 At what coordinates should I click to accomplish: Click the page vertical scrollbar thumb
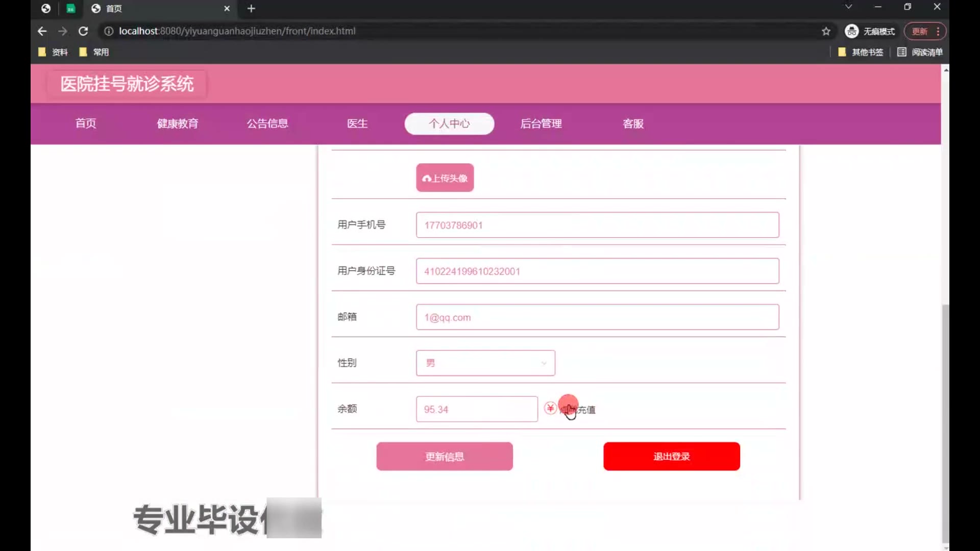click(x=945, y=423)
